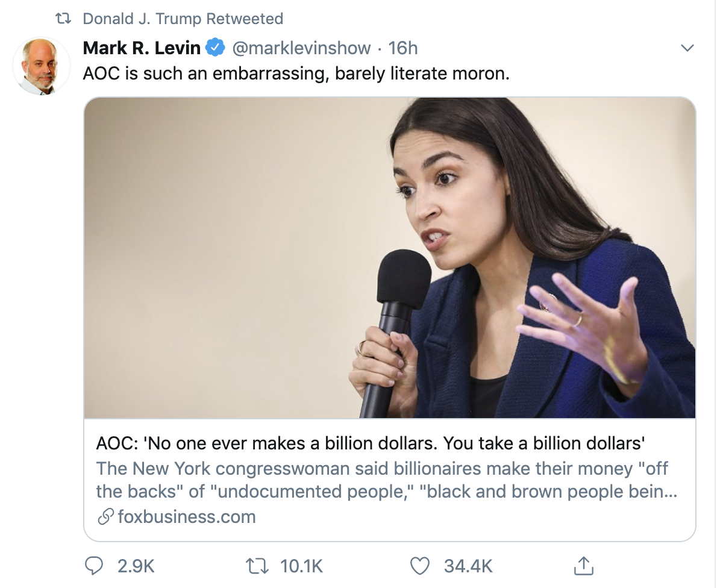717x588 pixels.
Task: Click the 2.9K replies count
Action: point(136,566)
